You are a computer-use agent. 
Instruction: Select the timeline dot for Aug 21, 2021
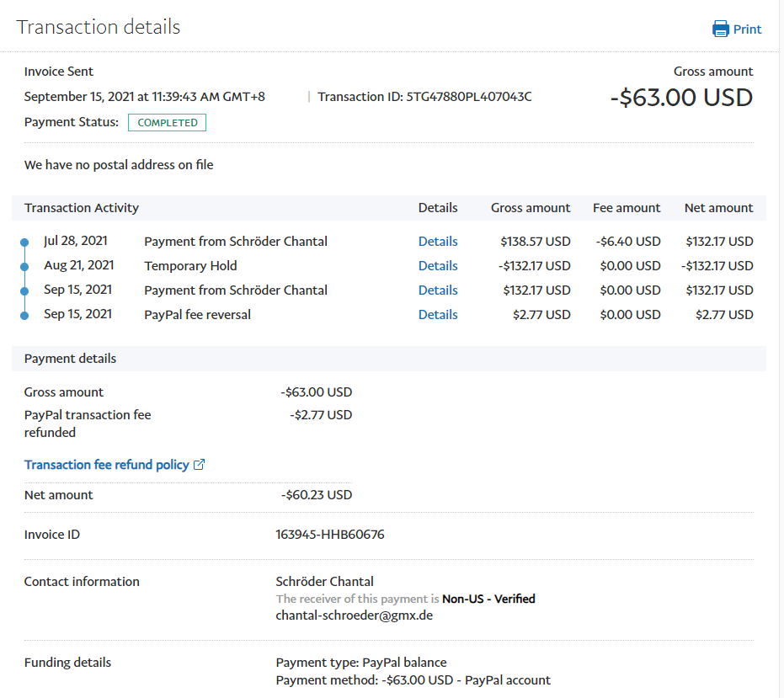tap(24, 267)
